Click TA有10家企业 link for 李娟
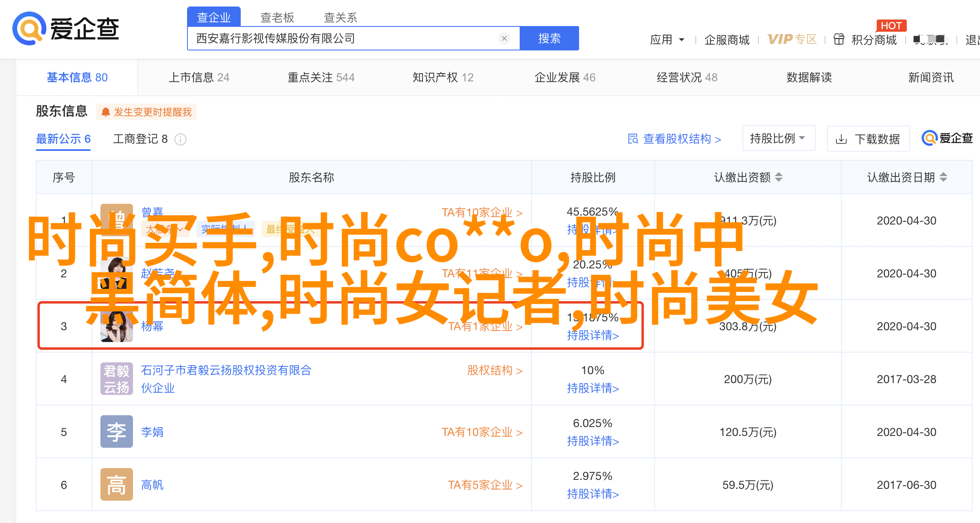 (482, 432)
